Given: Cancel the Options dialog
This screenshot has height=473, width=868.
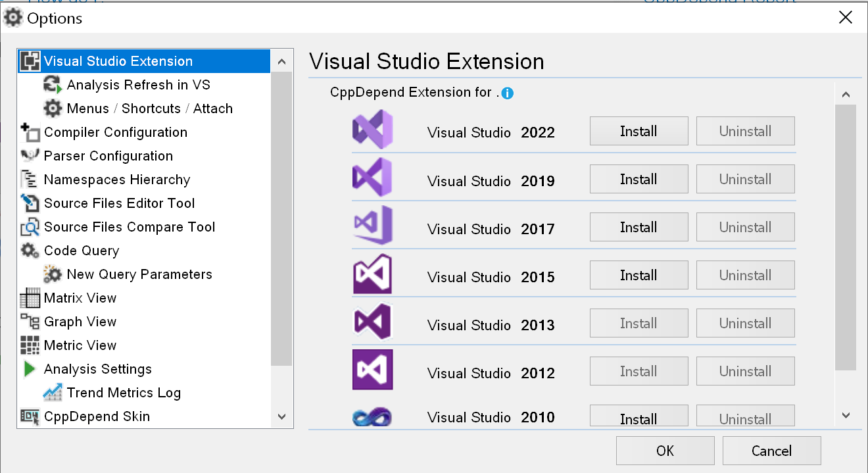Looking at the screenshot, I should coord(771,451).
